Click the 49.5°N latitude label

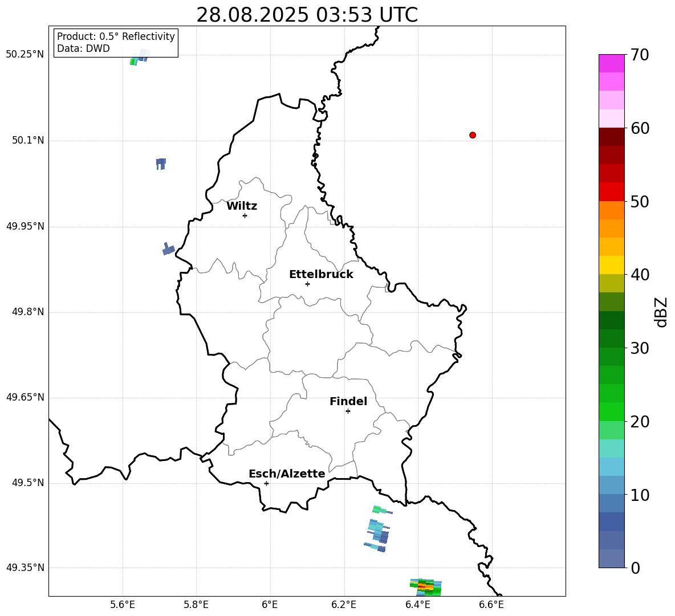point(28,483)
